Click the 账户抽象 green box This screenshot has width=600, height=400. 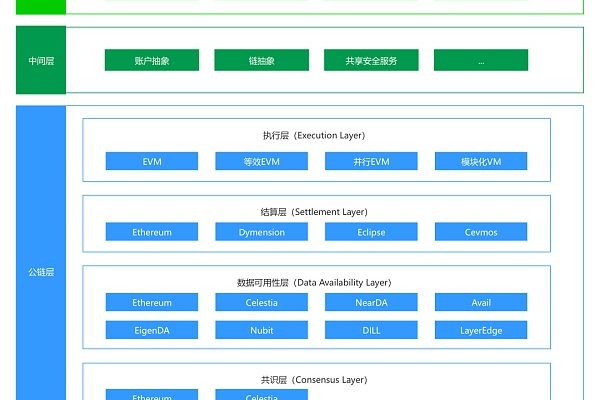coord(152,60)
